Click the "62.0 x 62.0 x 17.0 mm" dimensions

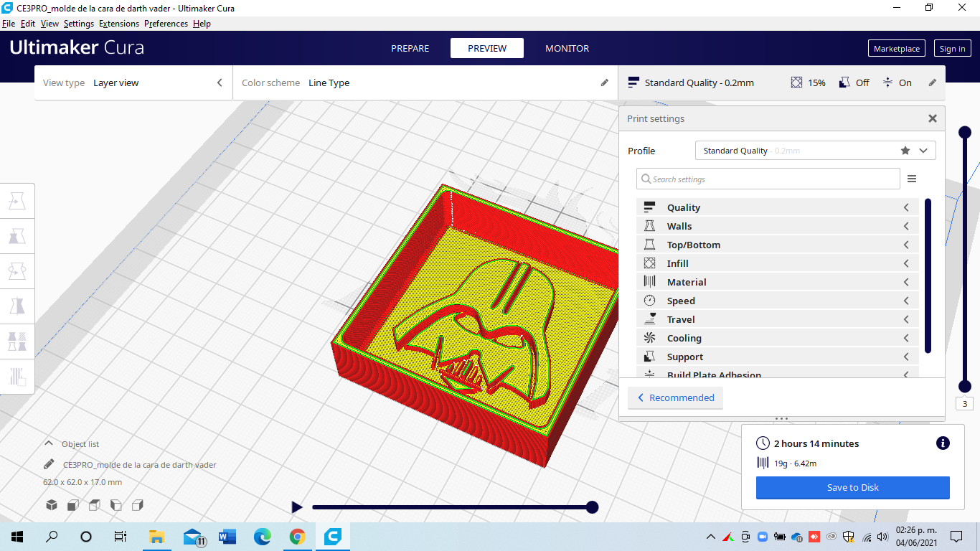83,482
